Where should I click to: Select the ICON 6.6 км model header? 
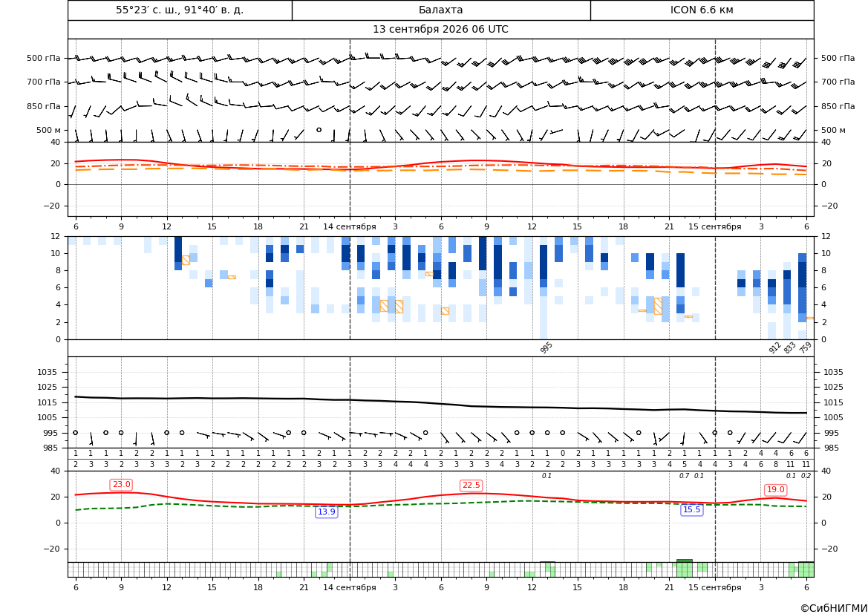(702, 10)
